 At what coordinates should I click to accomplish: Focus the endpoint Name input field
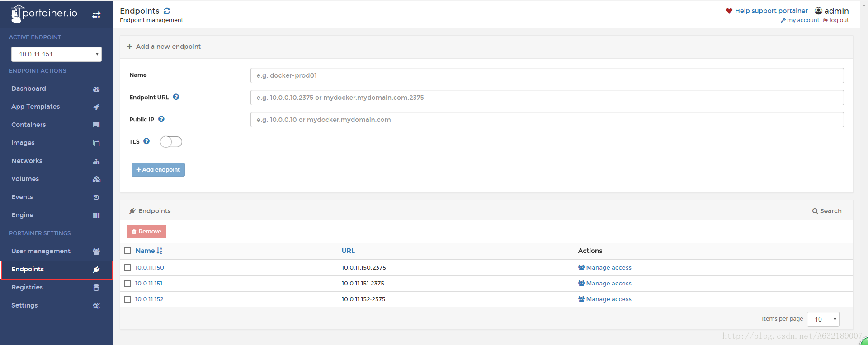coord(547,75)
